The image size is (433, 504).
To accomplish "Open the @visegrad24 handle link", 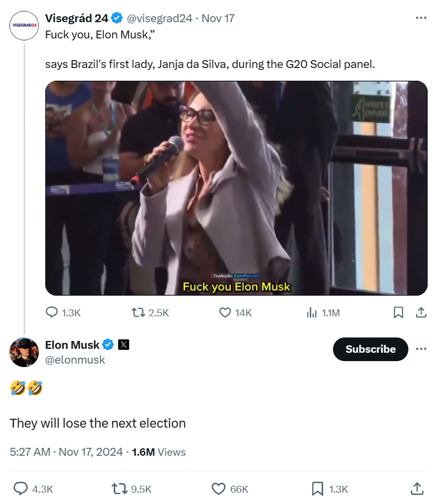I will coord(160,18).
